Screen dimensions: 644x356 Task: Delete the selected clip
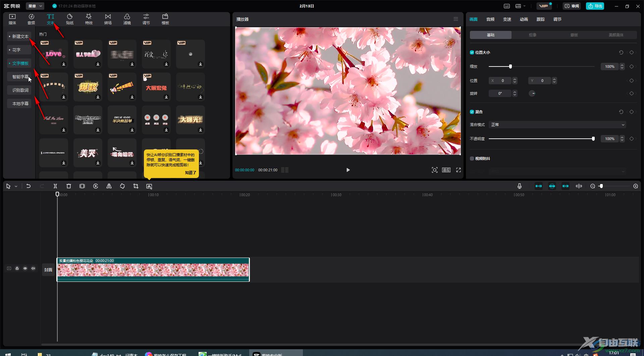[x=69, y=186]
